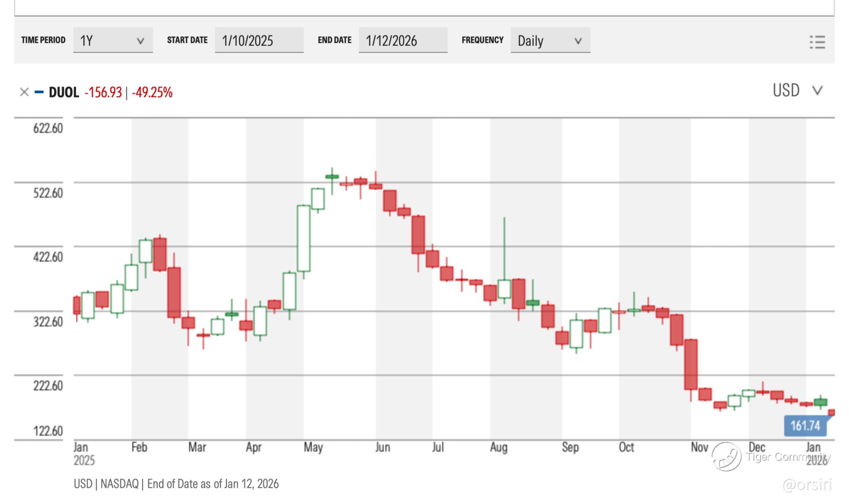Click the tall green August candlestick wick
The height and width of the screenshot is (504, 849).
(x=504, y=248)
